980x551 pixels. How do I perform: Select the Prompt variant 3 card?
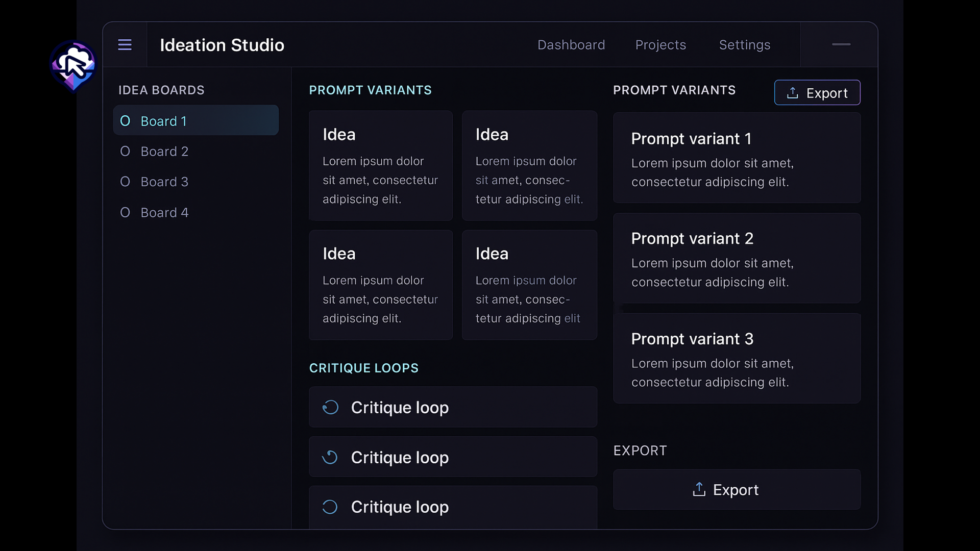click(737, 358)
